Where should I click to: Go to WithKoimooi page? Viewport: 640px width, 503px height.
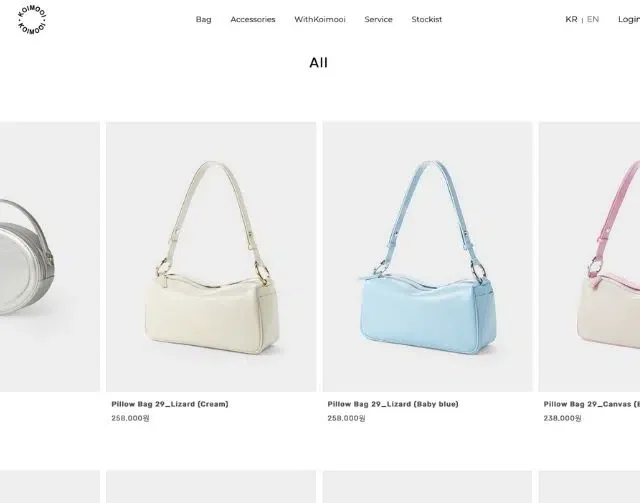(320, 19)
